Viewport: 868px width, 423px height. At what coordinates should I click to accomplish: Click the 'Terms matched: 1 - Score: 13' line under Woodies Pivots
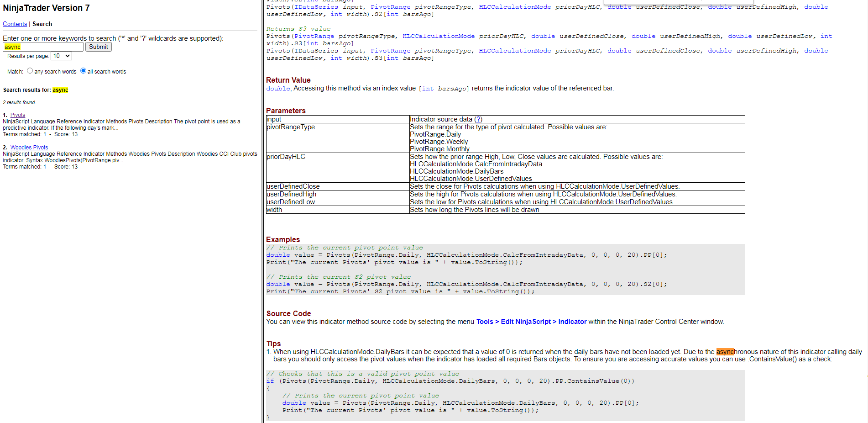40,167
